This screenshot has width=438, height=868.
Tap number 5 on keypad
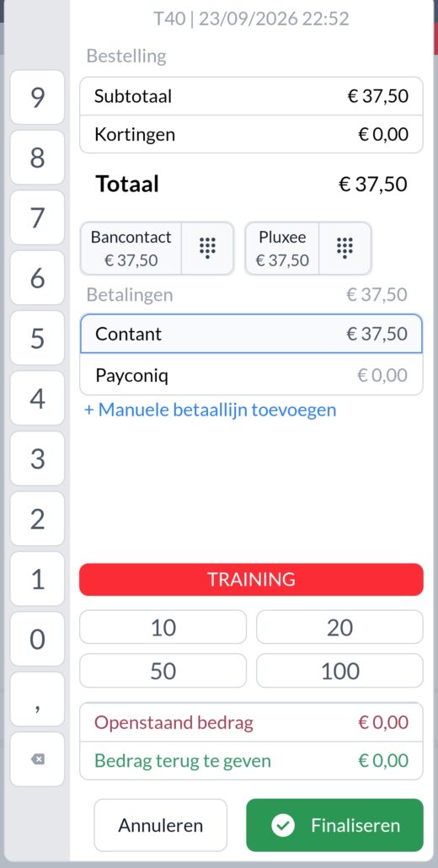38,338
